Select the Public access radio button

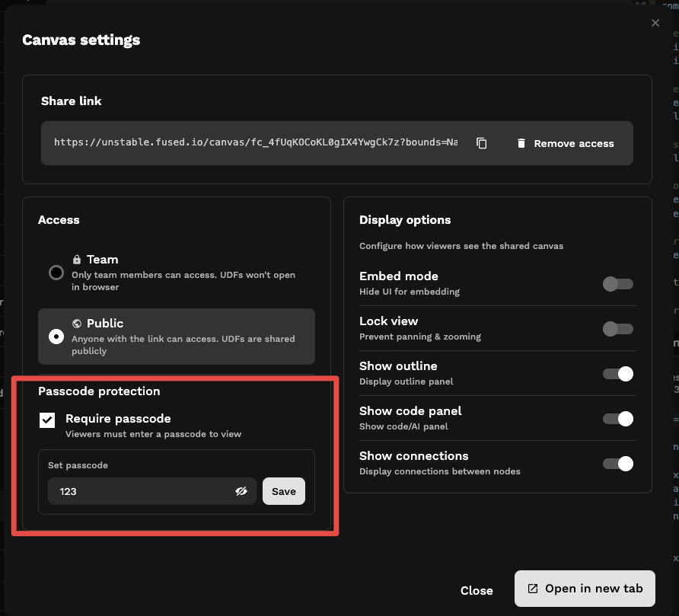[56, 337]
